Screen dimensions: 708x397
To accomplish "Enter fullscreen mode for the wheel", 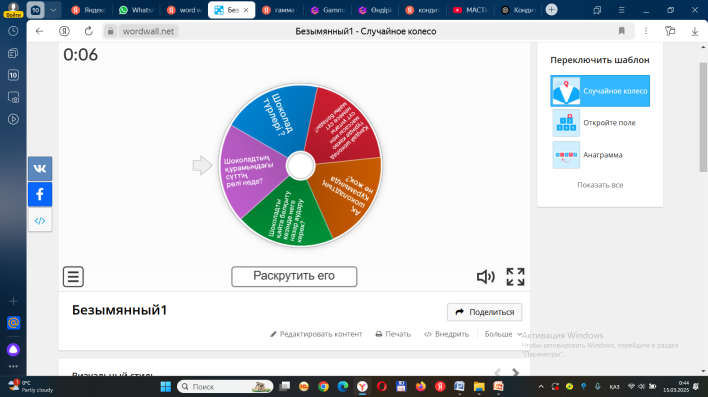I will pyautogui.click(x=515, y=277).
